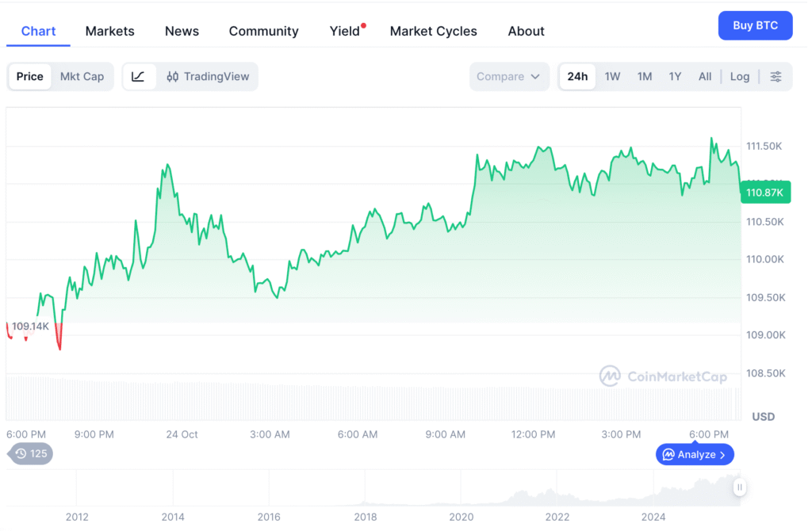Select the All time range
Screen dimensions: 812x531
point(704,77)
